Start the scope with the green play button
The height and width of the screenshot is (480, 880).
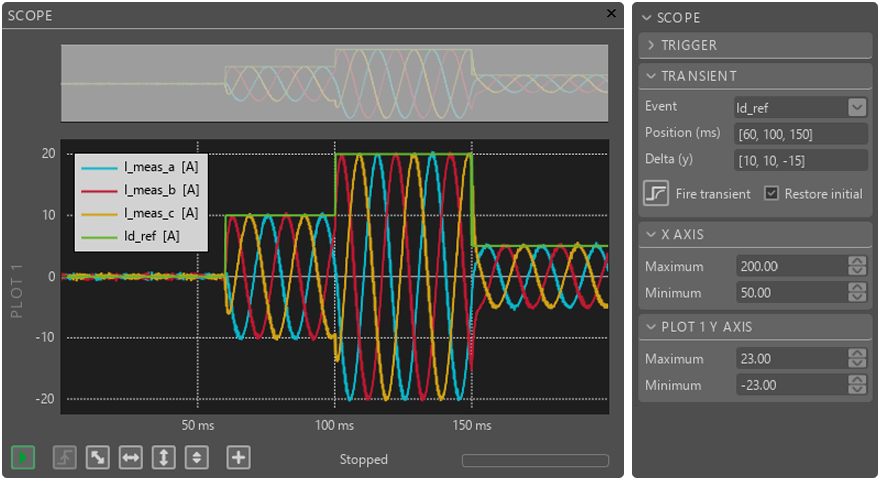(22, 458)
